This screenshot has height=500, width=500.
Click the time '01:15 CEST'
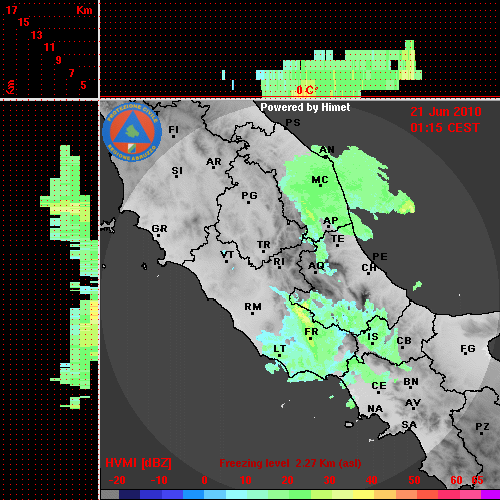445,128
